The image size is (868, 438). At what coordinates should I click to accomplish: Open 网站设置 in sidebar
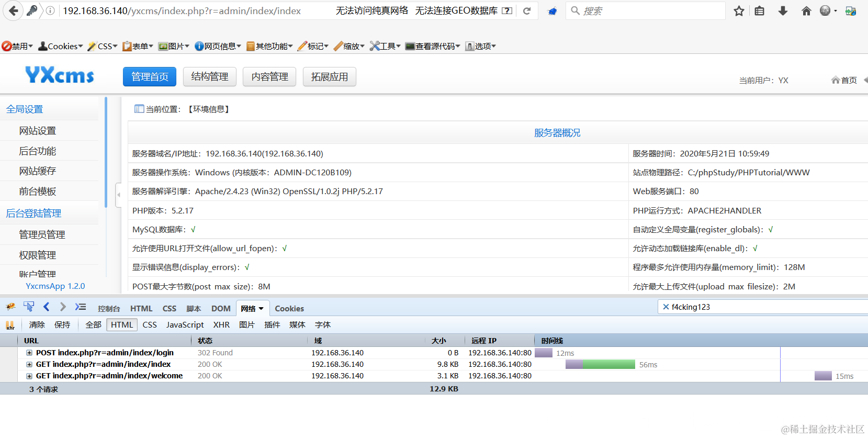(x=38, y=131)
